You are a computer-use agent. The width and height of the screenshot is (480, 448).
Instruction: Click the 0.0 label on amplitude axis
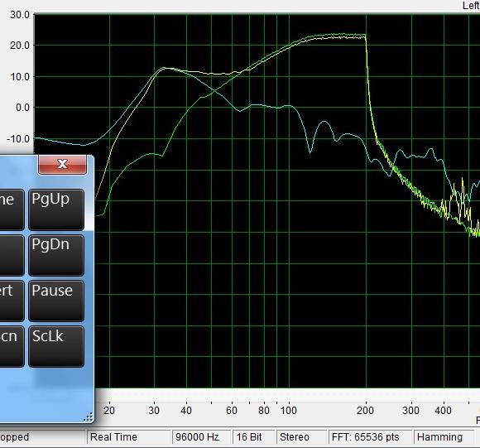(x=22, y=108)
